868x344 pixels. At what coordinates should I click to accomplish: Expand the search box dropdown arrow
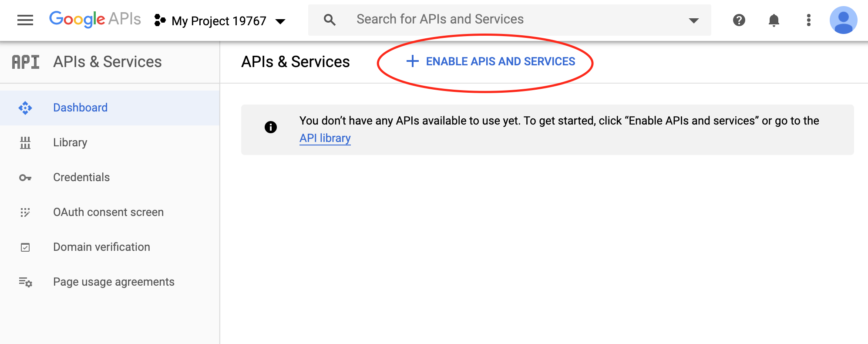tap(694, 20)
